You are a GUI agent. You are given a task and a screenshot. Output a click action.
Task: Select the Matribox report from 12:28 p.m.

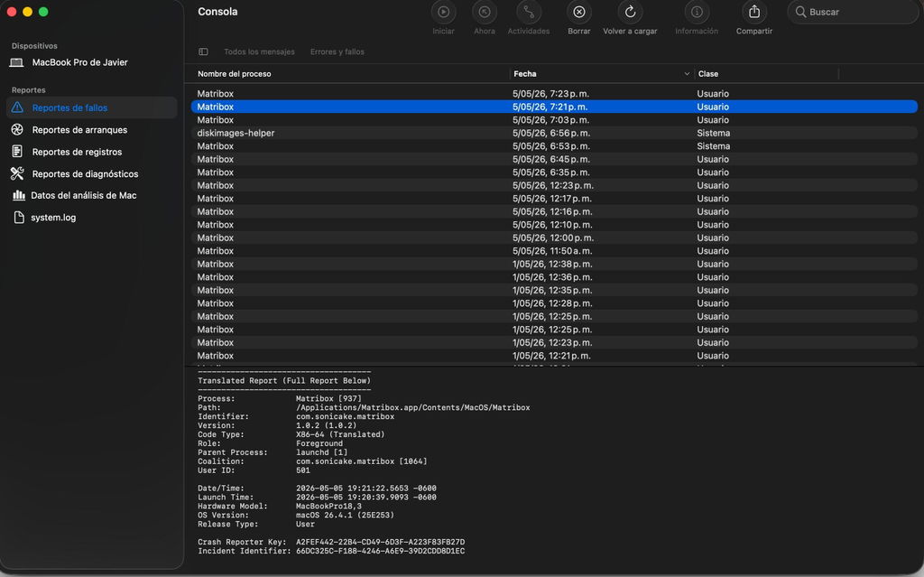click(x=554, y=303)
